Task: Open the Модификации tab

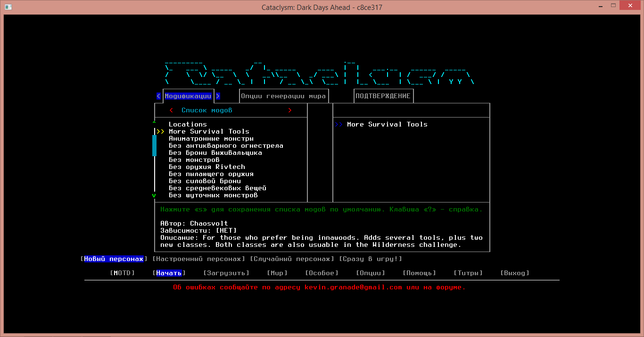Action: pos(188,96)
